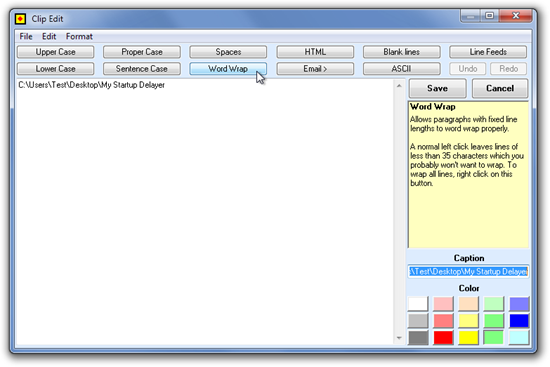
Task: Apply Sentence Case formatting
Action: coord(142,69)
